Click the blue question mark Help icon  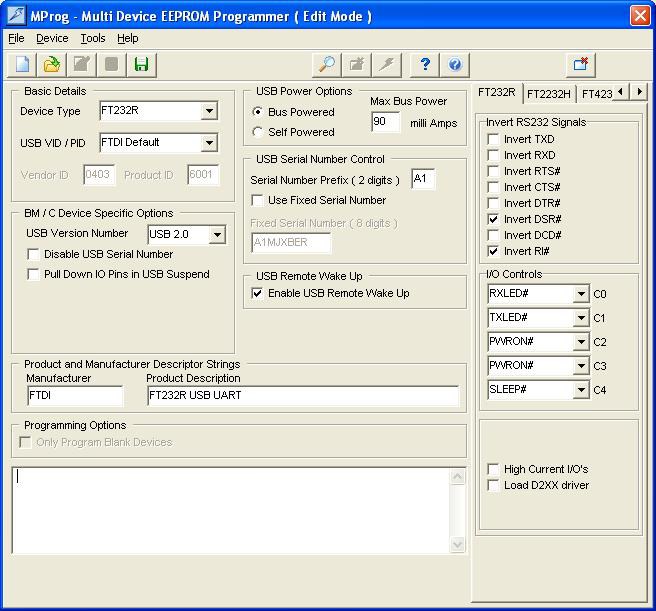coord(425,65)
